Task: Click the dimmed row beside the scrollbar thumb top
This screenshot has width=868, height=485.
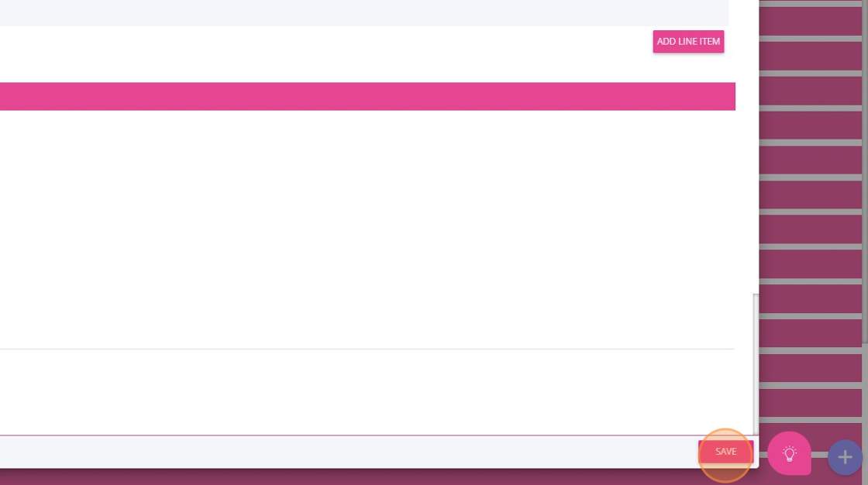Action: click(x=811, y=298)
